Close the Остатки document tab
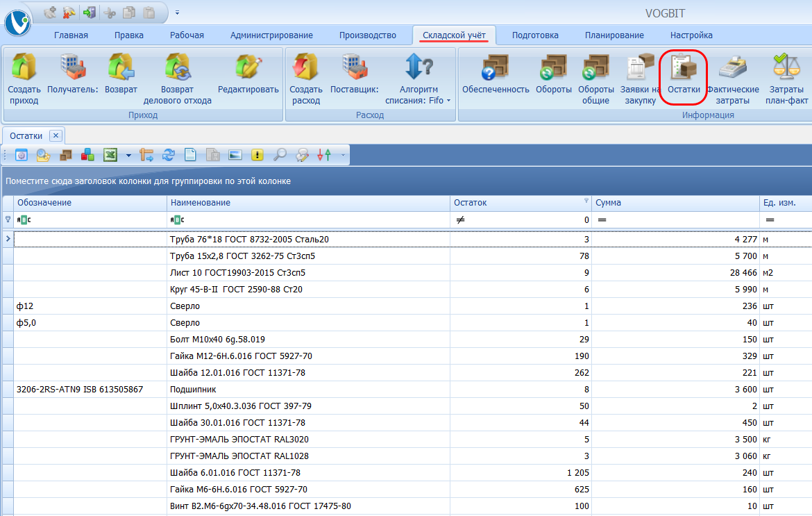The height and width of the screenshot is (516, 812). pos(56,136)
